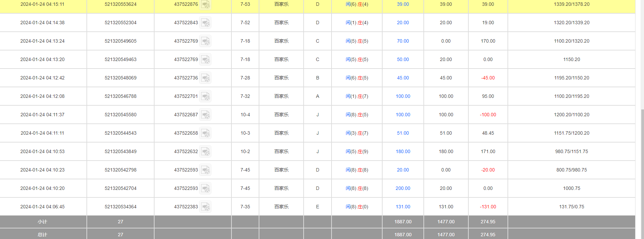
Task: Select order number 521320549605
Action: pyautogui.click(x=120, y=41)
